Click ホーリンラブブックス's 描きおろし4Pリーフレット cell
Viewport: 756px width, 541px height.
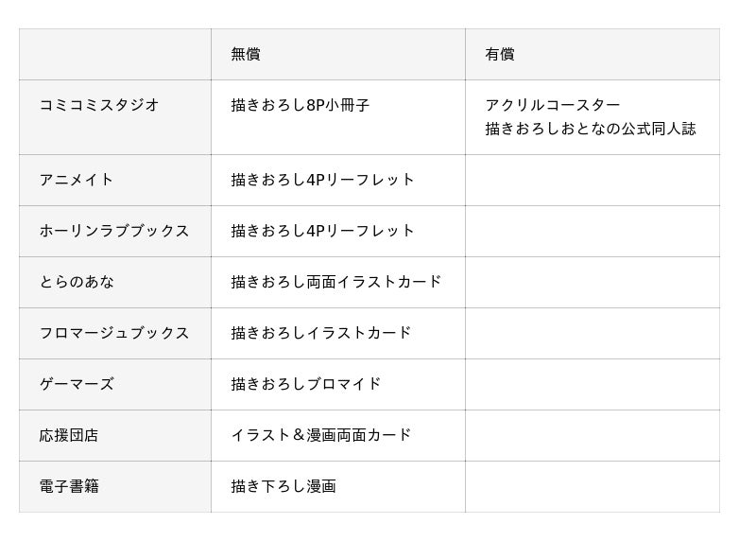tap(338, 231)
